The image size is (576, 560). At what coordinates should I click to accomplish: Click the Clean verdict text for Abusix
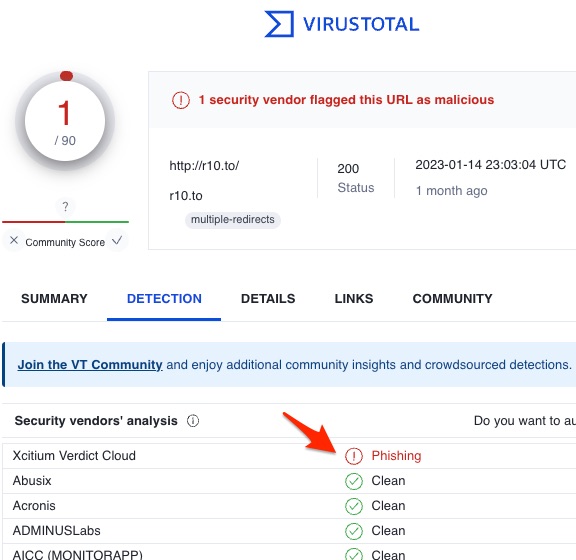click(388, 481)
